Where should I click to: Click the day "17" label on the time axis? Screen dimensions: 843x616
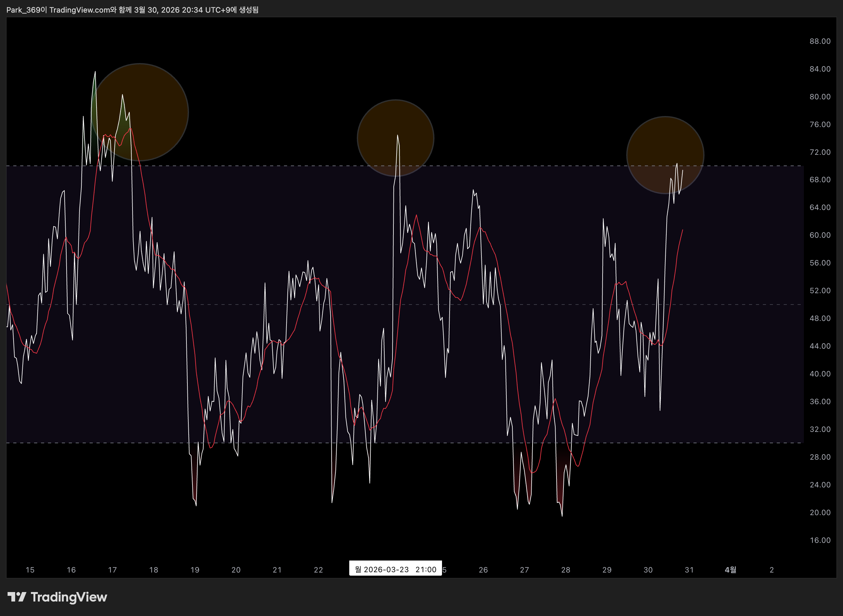coord(112,570)
